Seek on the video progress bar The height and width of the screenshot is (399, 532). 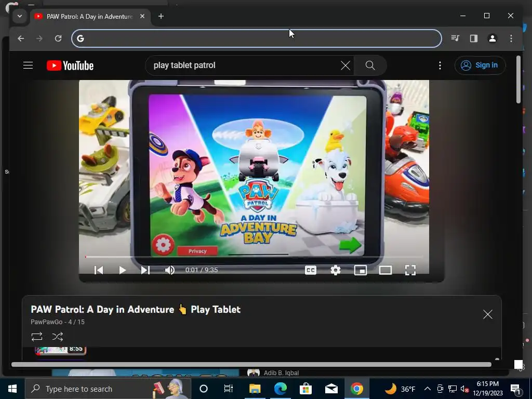pos(254,257)
